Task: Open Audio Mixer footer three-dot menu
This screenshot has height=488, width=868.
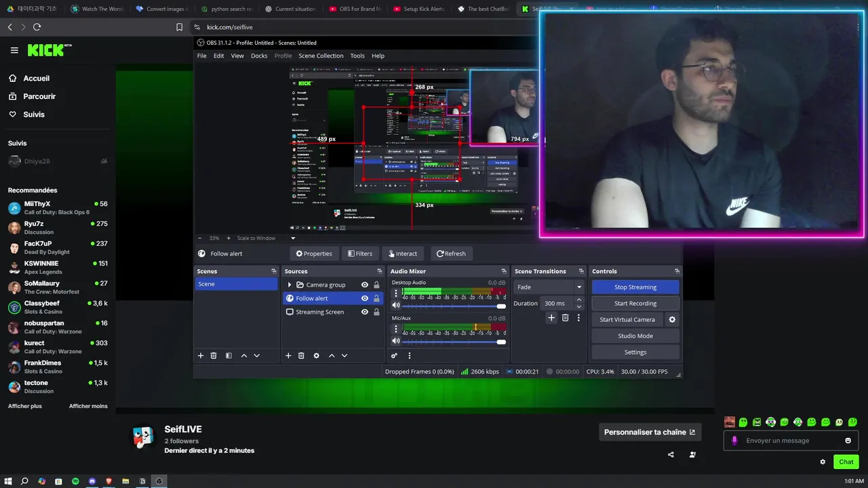Action: coord(409,356)
